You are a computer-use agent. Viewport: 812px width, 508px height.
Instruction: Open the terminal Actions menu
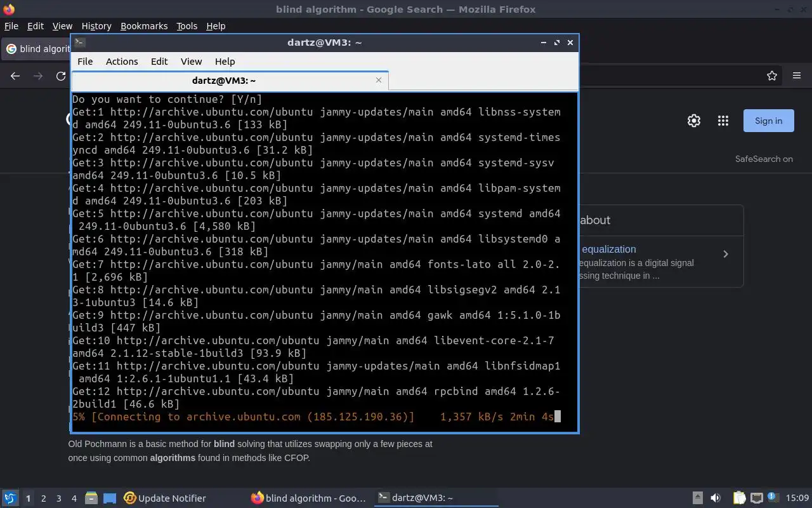pos(122,62)
